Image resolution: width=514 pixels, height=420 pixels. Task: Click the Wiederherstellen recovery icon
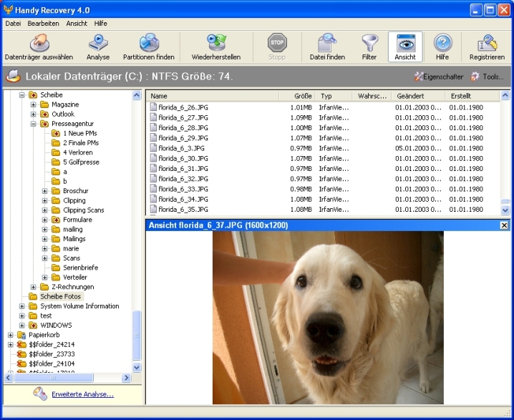(x=215, y=43)
